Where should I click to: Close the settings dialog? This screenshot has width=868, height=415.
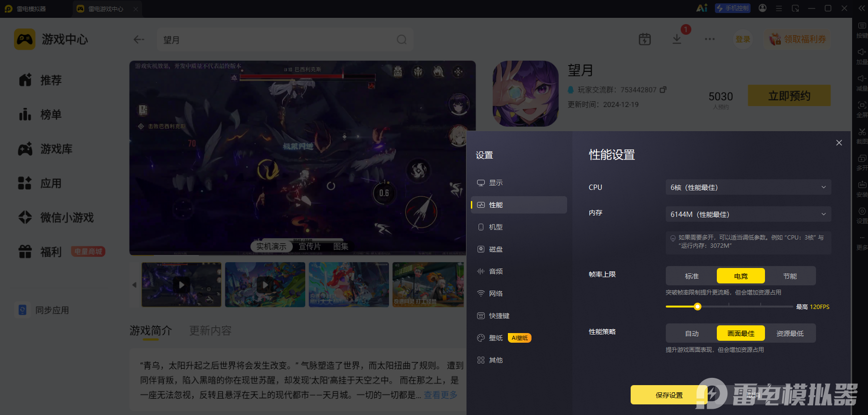point(839,143)
